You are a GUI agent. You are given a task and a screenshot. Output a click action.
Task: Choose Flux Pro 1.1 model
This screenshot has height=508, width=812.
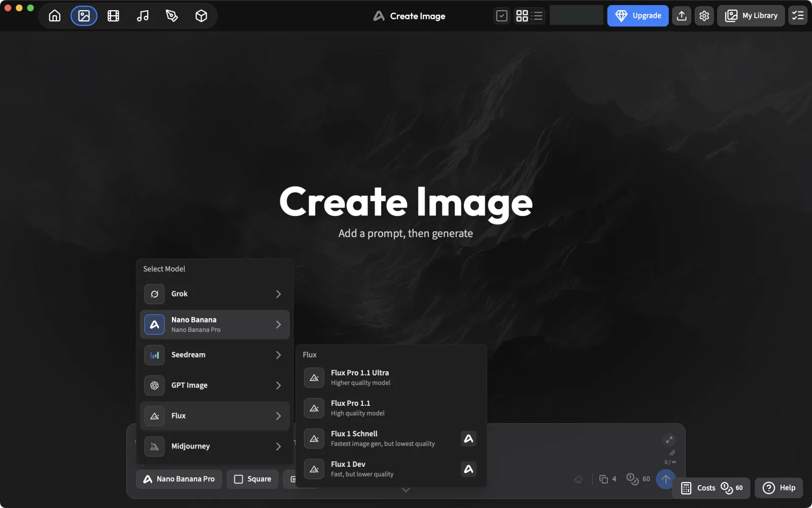point(391,408)
